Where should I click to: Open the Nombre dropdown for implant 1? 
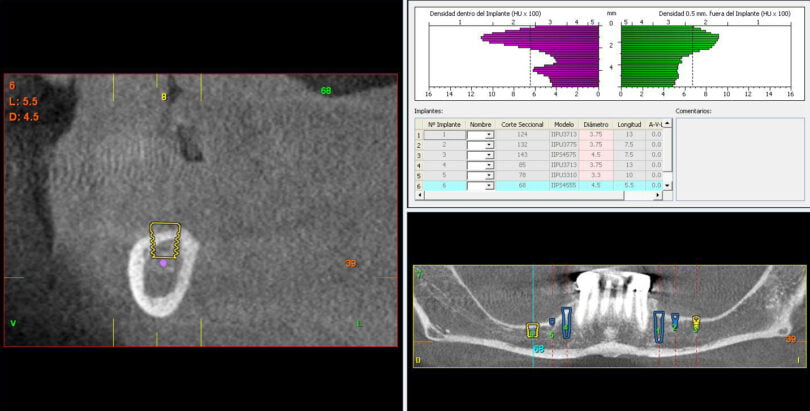pos(489,134)
